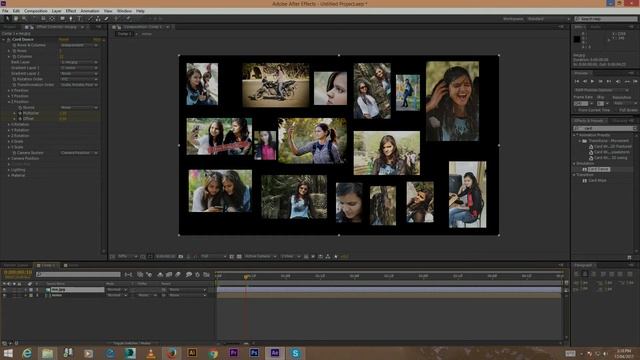Toggle the Offset stopwatch keyframing
Viewport: 640px width, 360px height.
point(20,118)
